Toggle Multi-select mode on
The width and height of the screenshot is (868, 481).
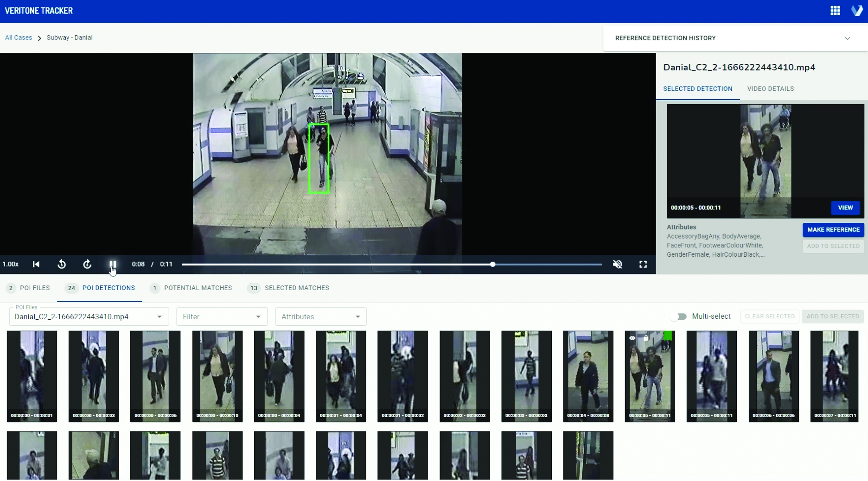tap(679, 316)
